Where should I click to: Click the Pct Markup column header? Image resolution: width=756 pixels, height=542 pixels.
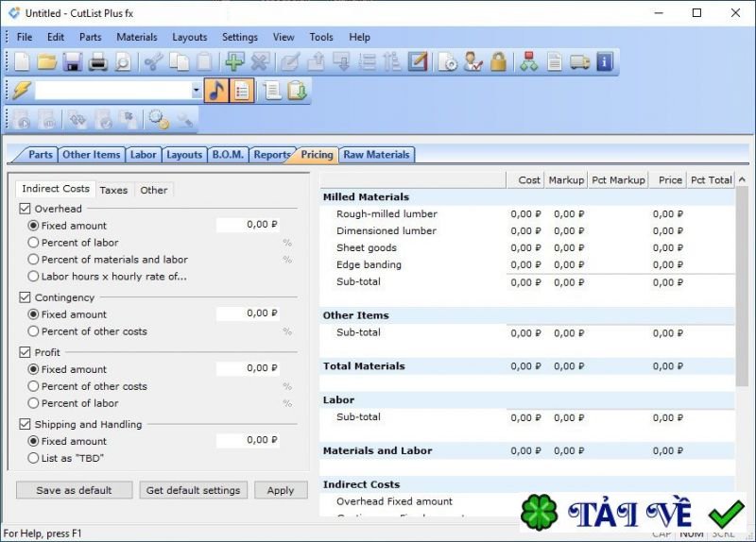(618, 180)
